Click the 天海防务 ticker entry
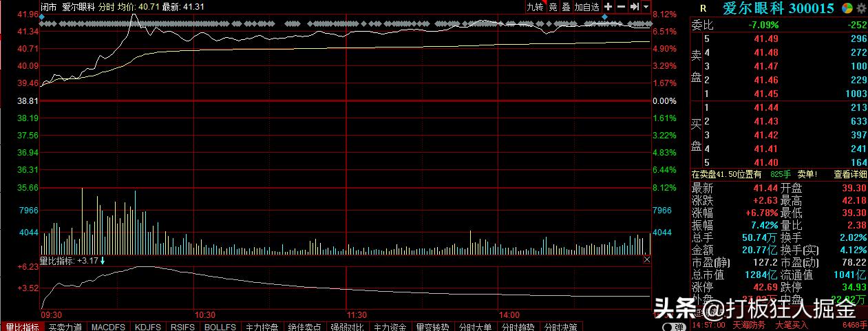The image size is (868, 331). click(748, 325)
